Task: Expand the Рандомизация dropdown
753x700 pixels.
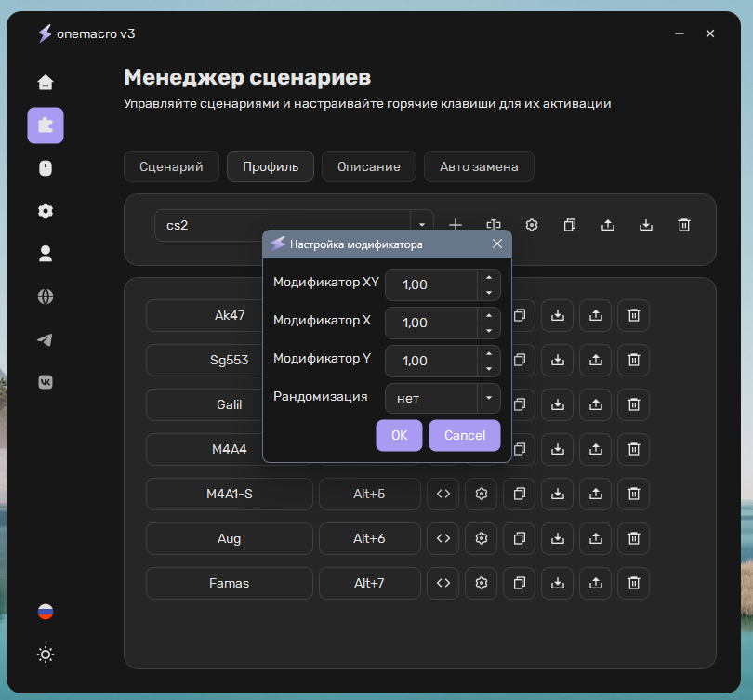Action: point(489,398)
